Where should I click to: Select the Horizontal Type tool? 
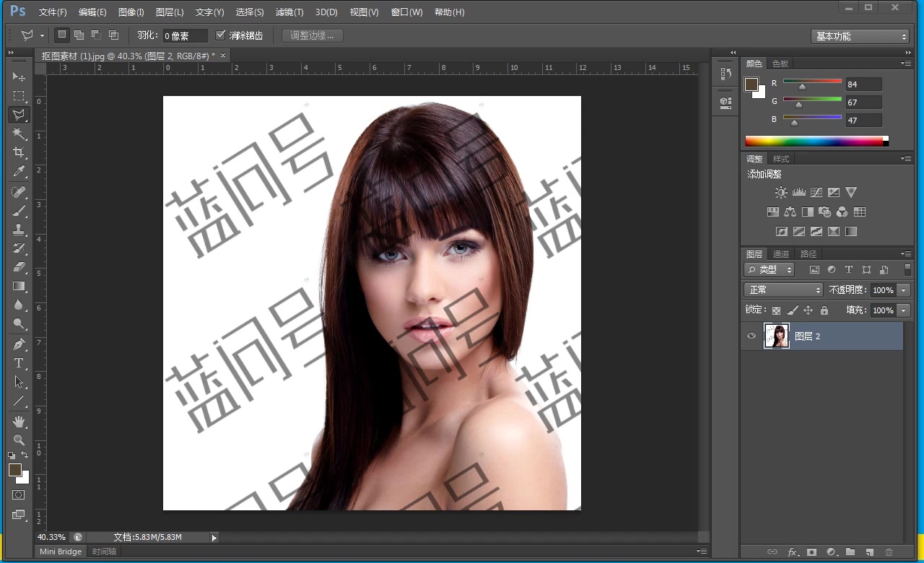point(19,363)
